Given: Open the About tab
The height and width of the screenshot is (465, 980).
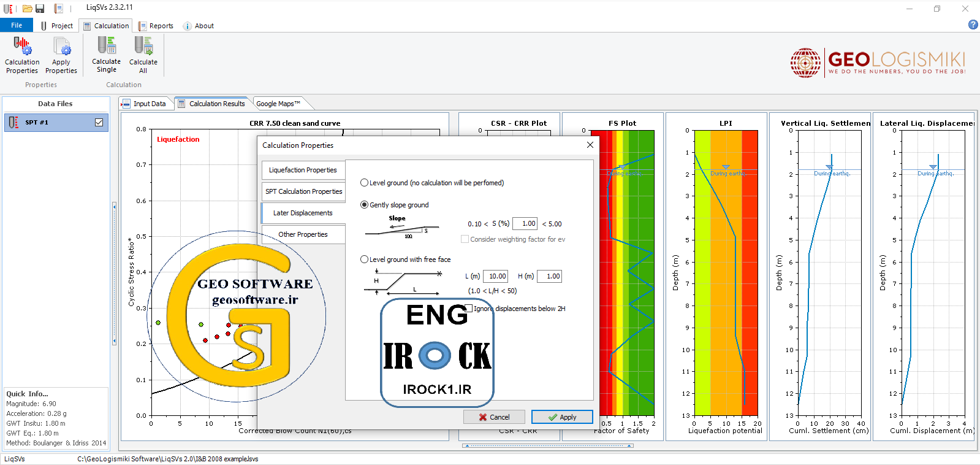Looking at the screenshot, I should (199, 26).
